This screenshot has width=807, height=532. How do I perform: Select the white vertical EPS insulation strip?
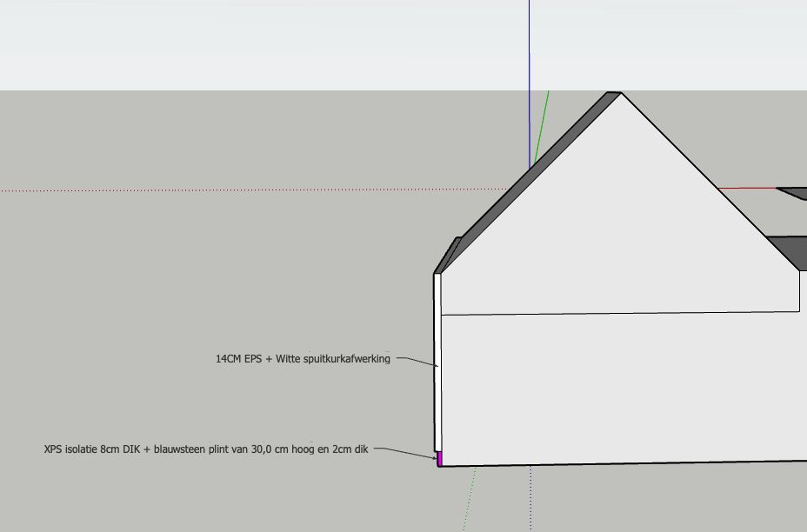coord(437,362)
